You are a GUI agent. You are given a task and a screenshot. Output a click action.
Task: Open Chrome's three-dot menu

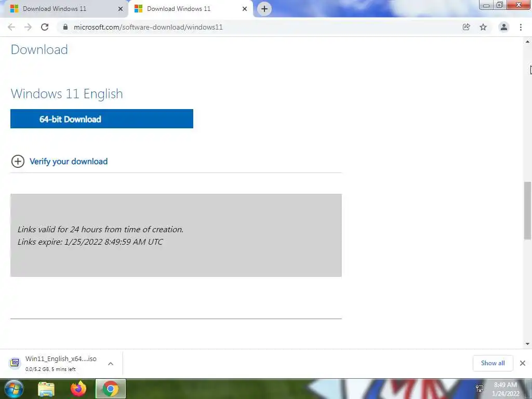click(x=521, y=27)
